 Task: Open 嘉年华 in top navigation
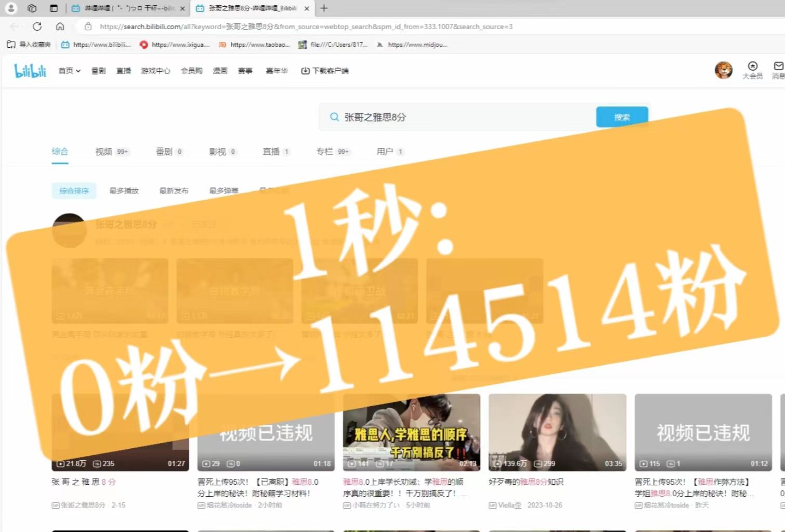click(x=277, y=71)
